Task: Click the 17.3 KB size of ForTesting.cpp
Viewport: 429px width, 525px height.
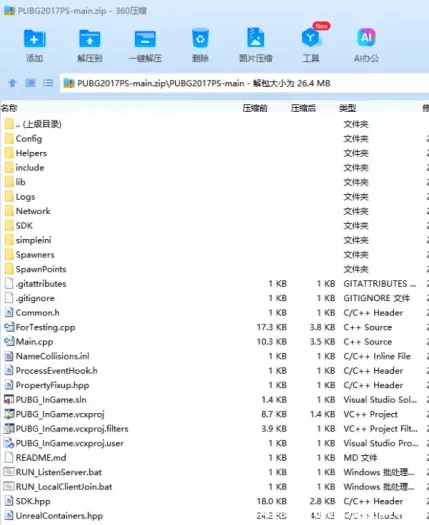Action: (x=272, y=327)
